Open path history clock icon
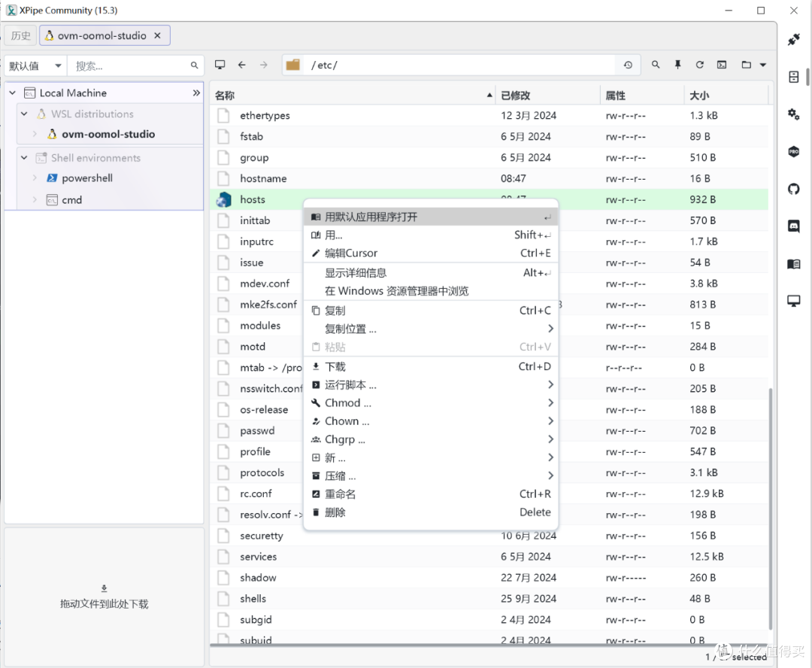812x668 pixels. point(628,65)
